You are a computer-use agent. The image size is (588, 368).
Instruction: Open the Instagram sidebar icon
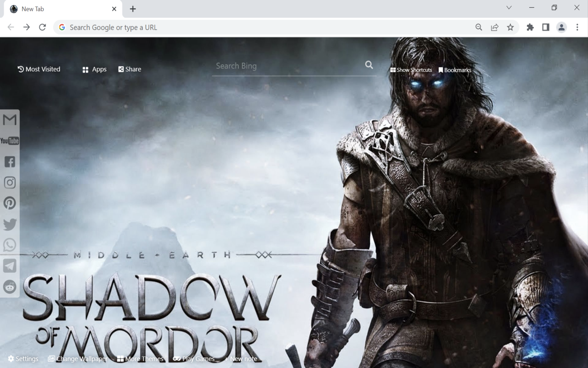(x=10, y=183)
